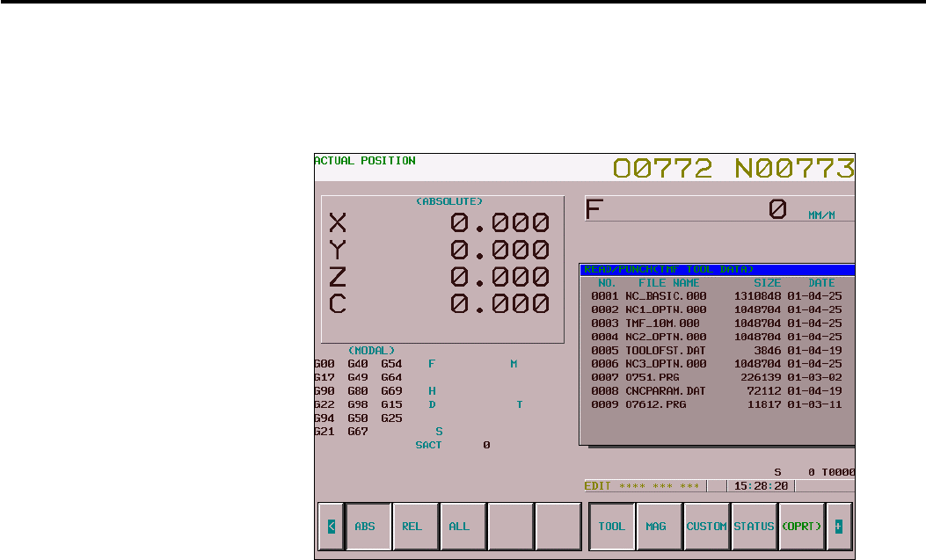
Task: Select file CNCPARAM.DAT in the list
Action: 717,391
